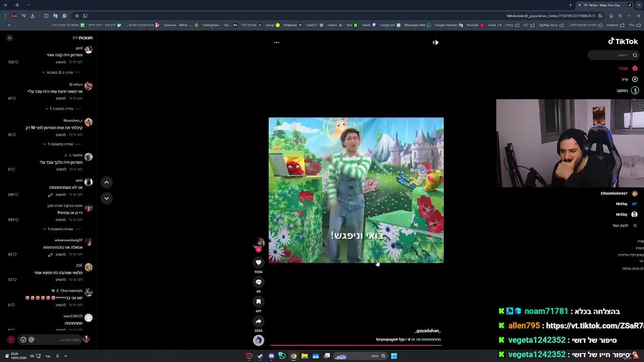This screenshot has height=362, width=644.
Task: Like amit's comment with 241 likes
Action: [x=16, y=195]
